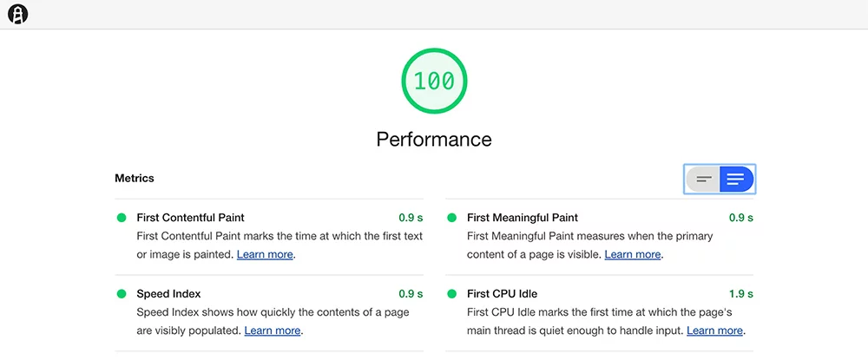
Task: Click the lighthouse logo icon
Action: click(x=17, y=14)
